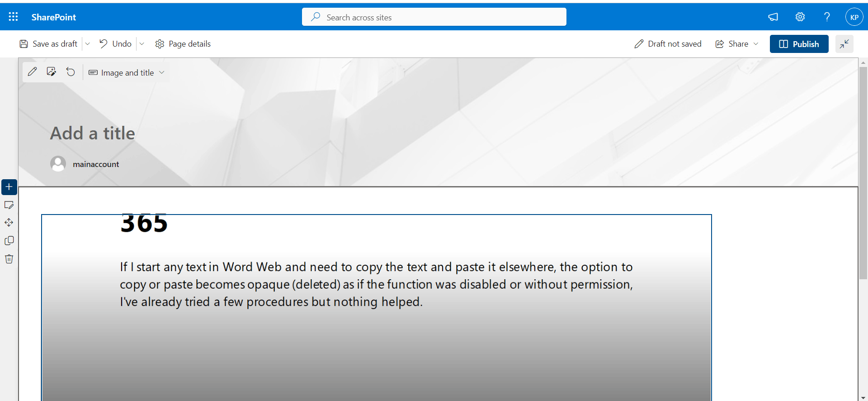Edit the section using the sidebar edit icon
This screenshot has width=868, height=401.
tap(9, 205)
